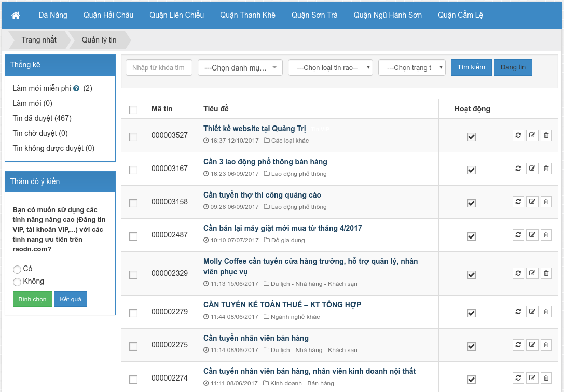Open Cần tuyển thợ thi công quảng cáo listing
This screenshot has height=392, width=564.
[262, 195]
